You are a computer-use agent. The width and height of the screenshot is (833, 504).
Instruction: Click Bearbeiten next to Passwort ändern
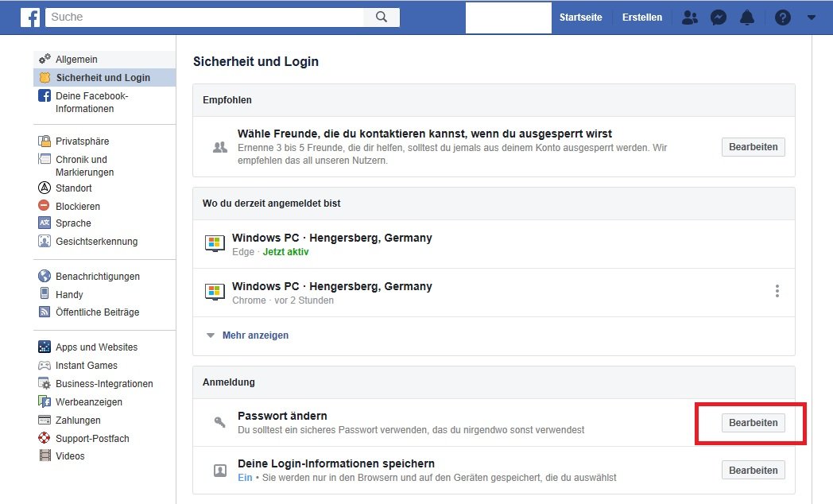[x=753, y=423]
